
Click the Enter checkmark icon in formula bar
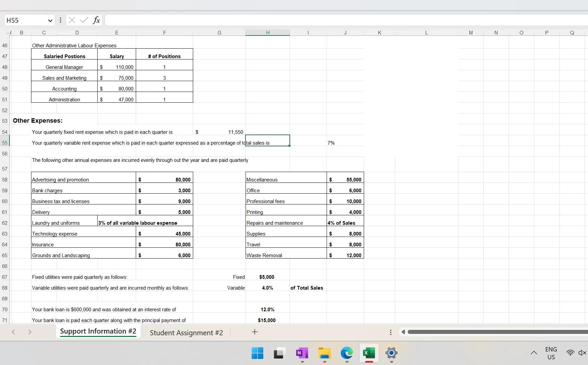click(84, 20)
